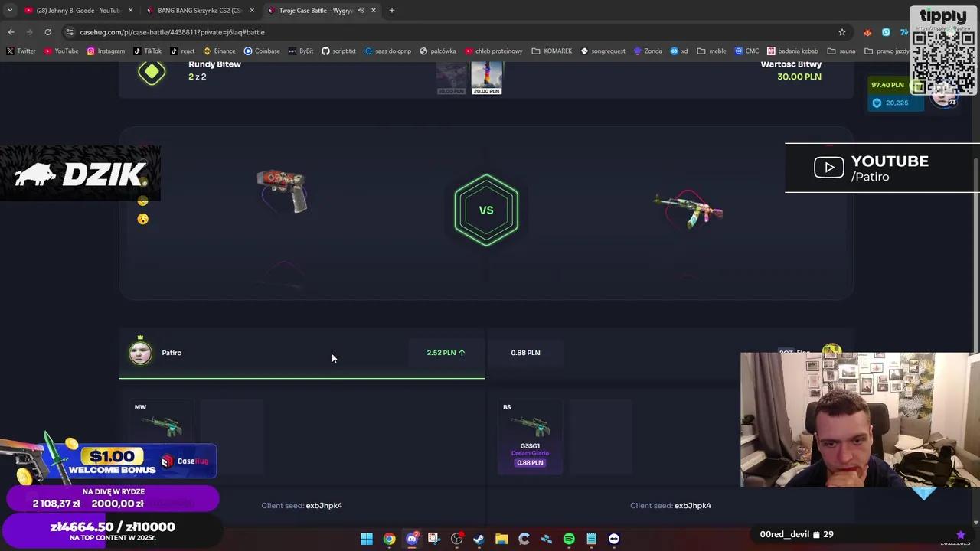980x551 pixels.
Task: Click the AK-47 skin in the right reel
Action: [688, 210]
